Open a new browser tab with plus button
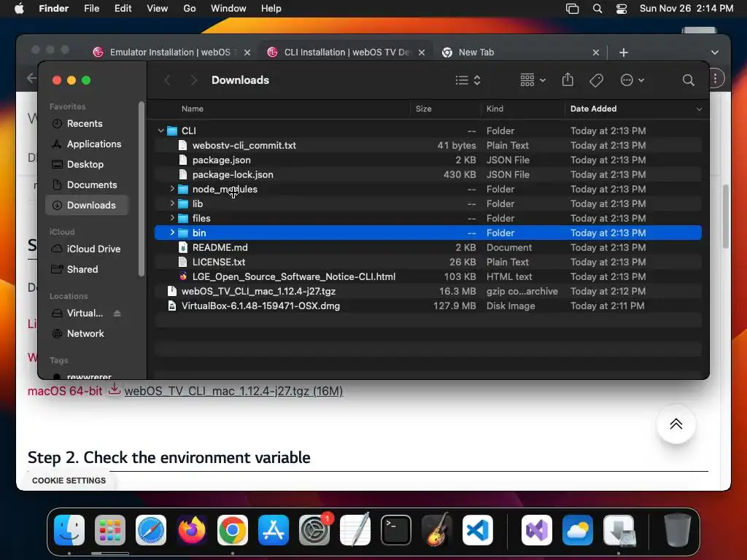Image resolution: width=747 pixels, height=560 pixels. point(623,52)
